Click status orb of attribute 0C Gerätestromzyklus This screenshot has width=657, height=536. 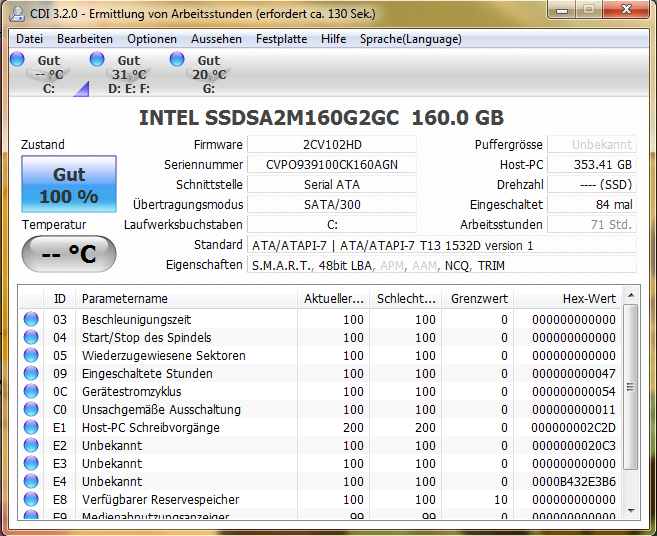pyautogui.click(x=31, y=391)
